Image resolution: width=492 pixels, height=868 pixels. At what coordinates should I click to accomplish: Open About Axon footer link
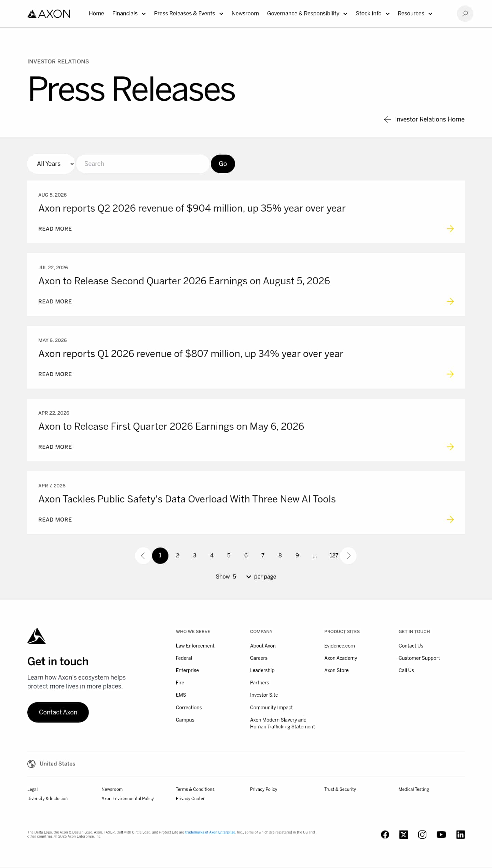(x=263, y=646)
